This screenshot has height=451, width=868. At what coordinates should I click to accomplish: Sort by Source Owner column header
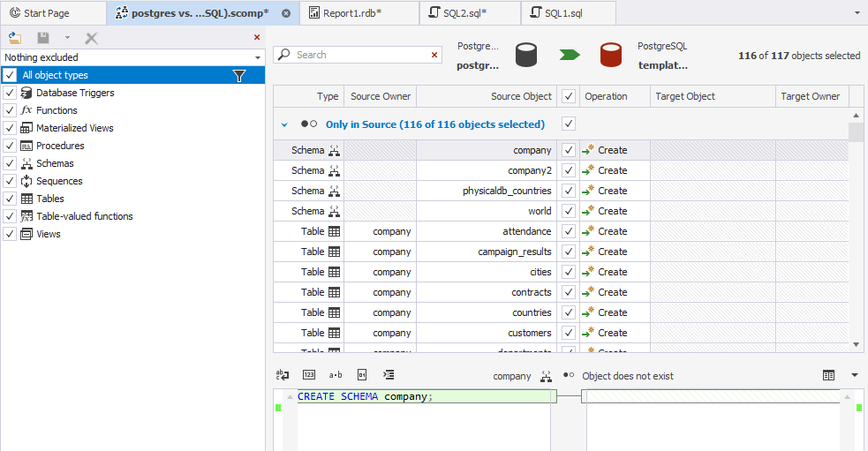(381, 96)
